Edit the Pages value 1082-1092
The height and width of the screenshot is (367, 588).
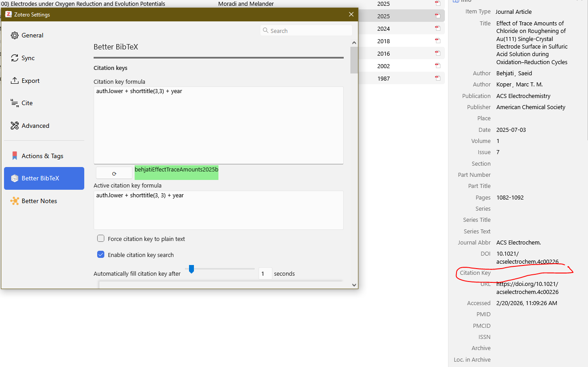pos(510,197)
